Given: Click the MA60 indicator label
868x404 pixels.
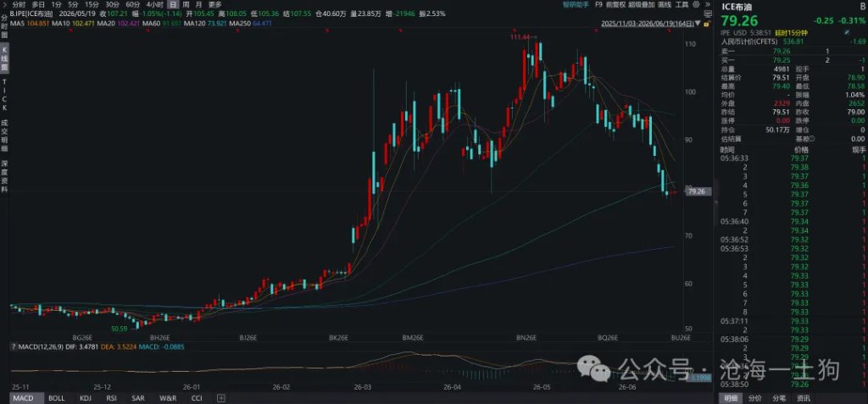Looking at the screenshot, I should click(x=160, y=23).
